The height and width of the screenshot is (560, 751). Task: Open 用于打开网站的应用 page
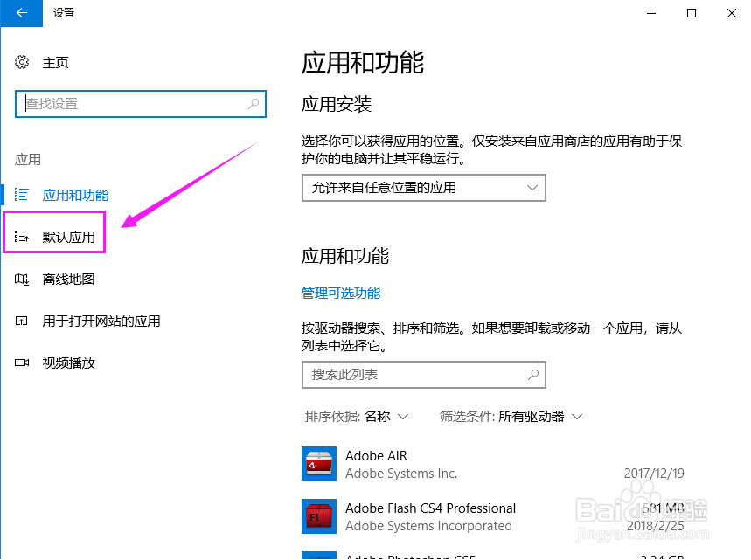(101, 321)
